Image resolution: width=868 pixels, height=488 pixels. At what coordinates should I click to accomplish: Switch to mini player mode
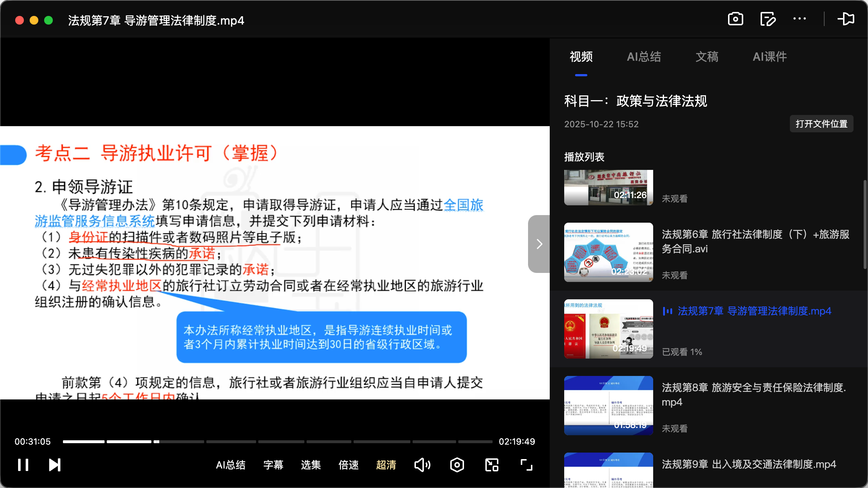coord(491,465)
